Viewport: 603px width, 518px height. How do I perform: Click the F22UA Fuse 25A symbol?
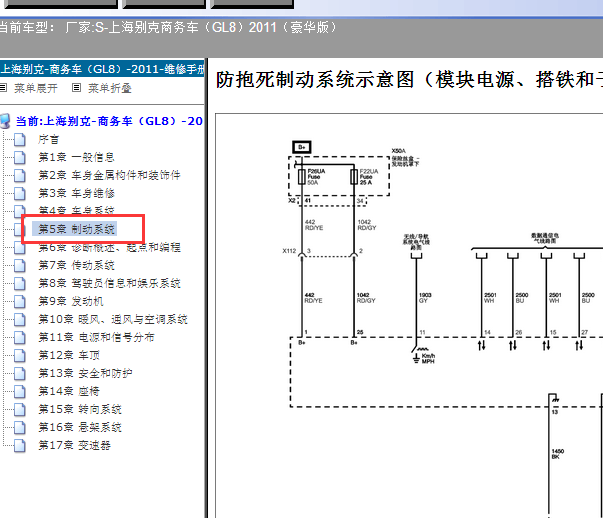pos(354,177)
